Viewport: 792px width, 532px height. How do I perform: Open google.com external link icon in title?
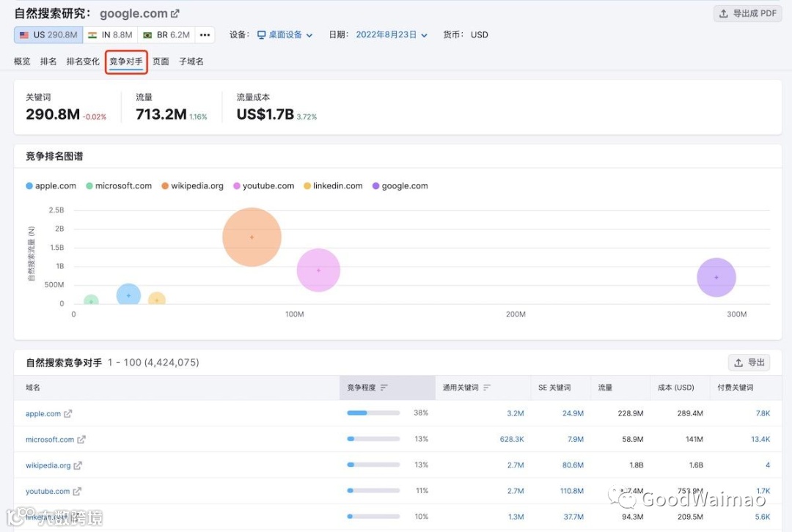coord(175,14)
